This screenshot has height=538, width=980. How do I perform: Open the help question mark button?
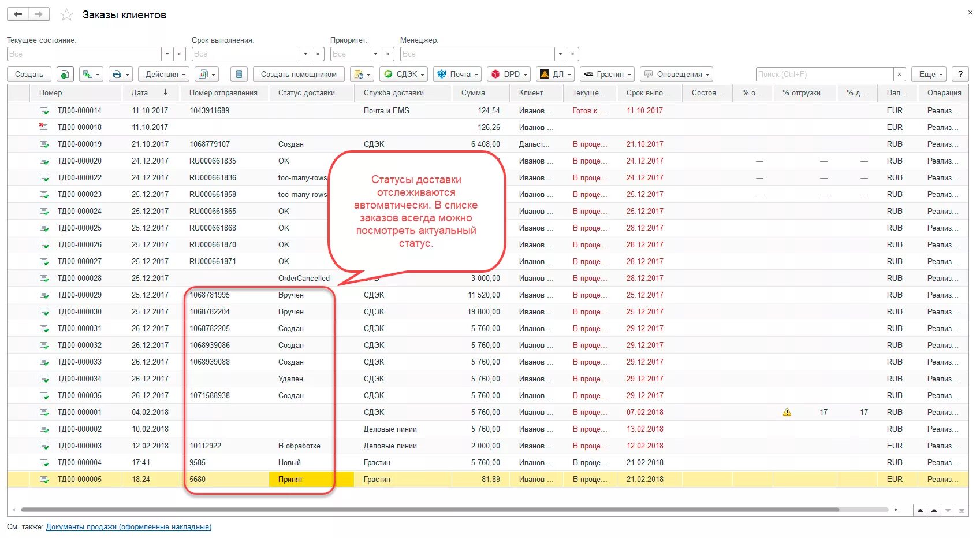(960, 74)
